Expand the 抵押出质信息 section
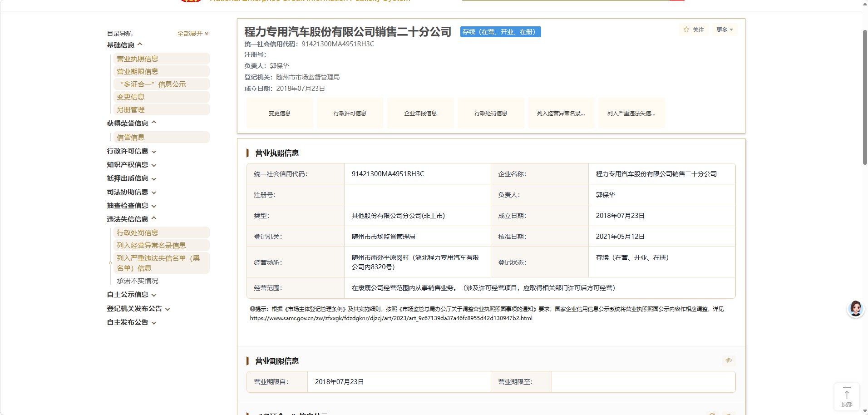Screen dimensions: 868x415 (x=132, y=178)
